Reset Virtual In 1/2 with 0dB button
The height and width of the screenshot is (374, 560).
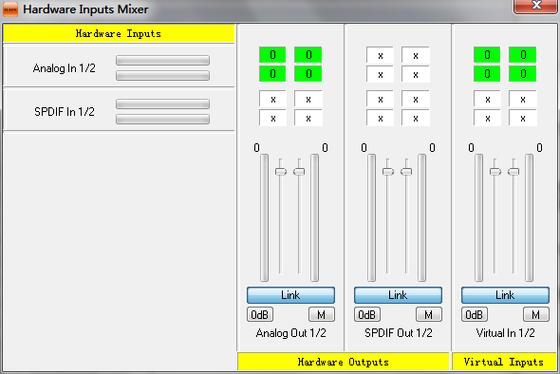[474, 315]
